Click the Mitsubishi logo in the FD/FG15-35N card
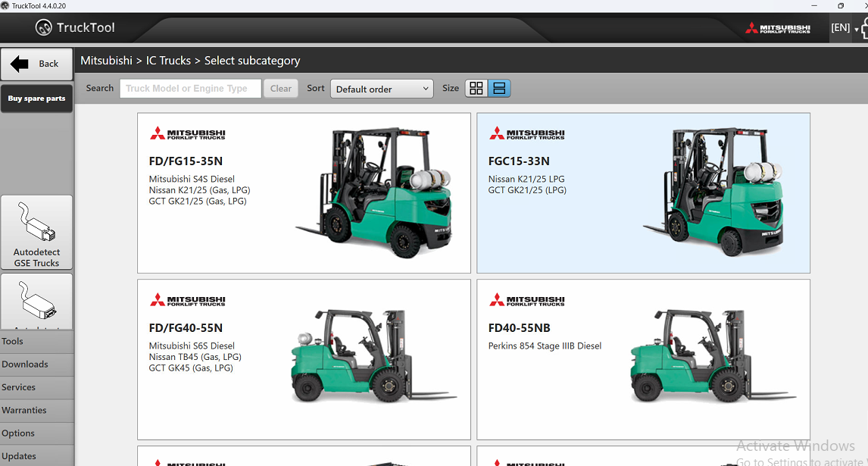 click(187, 133)
